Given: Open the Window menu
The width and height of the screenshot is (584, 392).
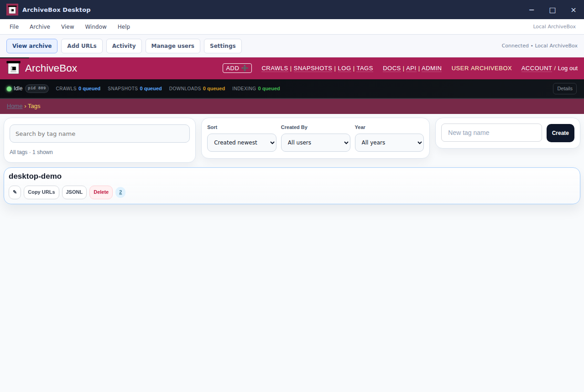Looking at the screenshot, I should 96,27.
